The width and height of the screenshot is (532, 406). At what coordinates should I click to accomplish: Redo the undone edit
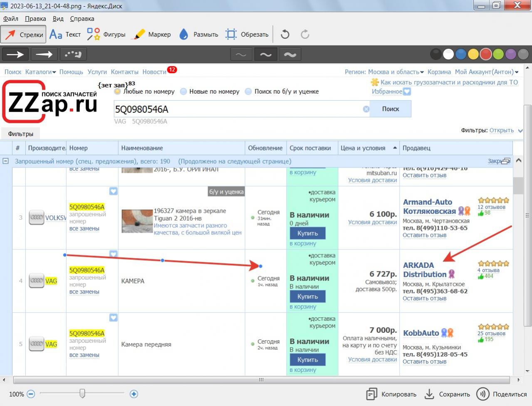click(x=305, y=35)
